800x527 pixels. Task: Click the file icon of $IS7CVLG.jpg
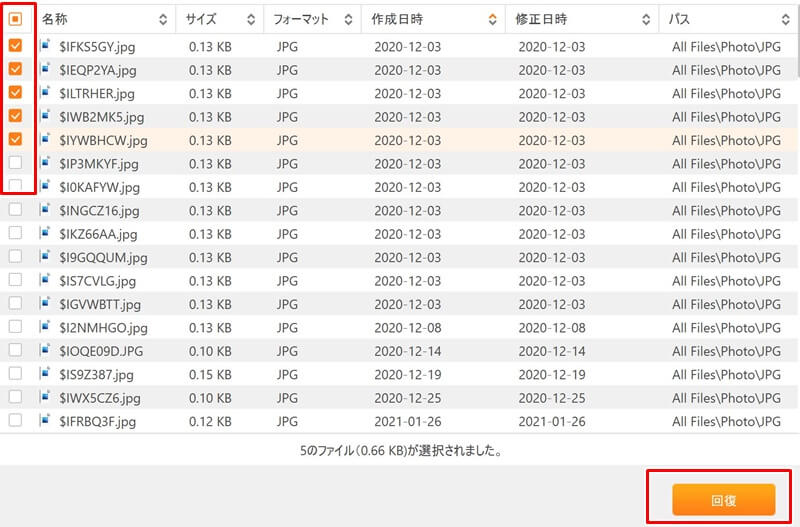click(46, 280)
